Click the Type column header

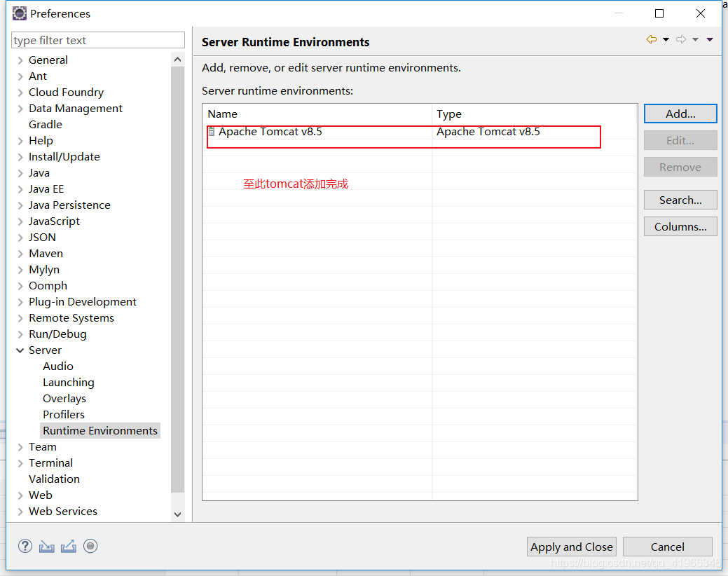pyautogui.click(x=535, y=114)
